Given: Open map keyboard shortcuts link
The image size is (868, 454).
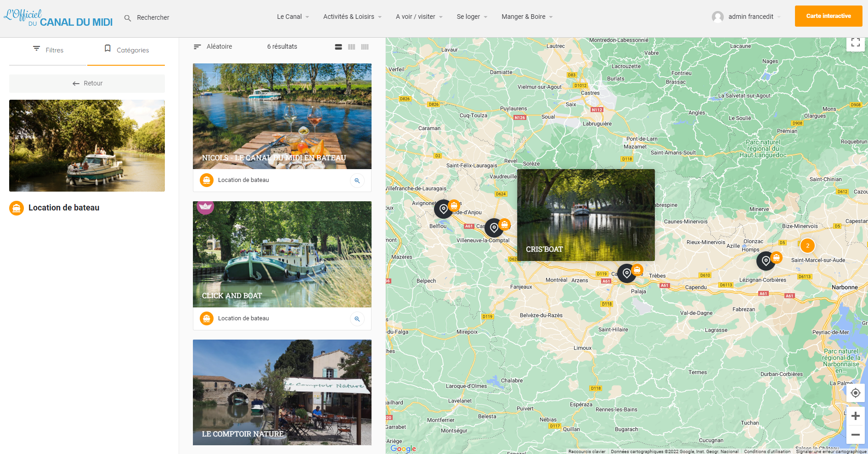Looking at the screenshot, I should coord(587,451).
